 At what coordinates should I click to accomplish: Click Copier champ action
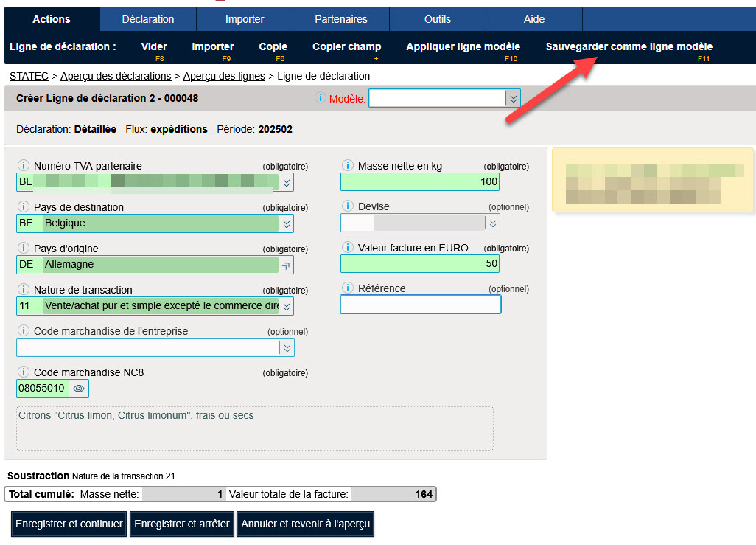point(346,47)
